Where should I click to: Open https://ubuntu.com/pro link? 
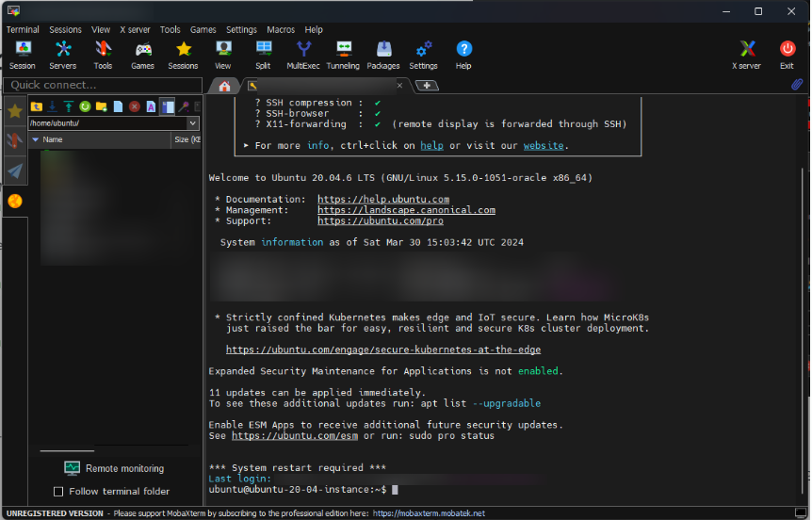[381, 221]
